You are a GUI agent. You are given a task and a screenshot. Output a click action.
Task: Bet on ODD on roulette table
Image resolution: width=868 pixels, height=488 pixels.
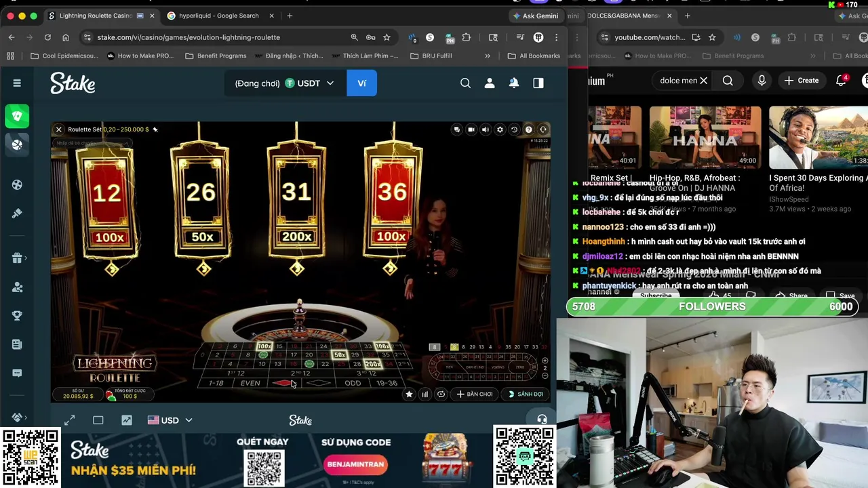point(353,383)
